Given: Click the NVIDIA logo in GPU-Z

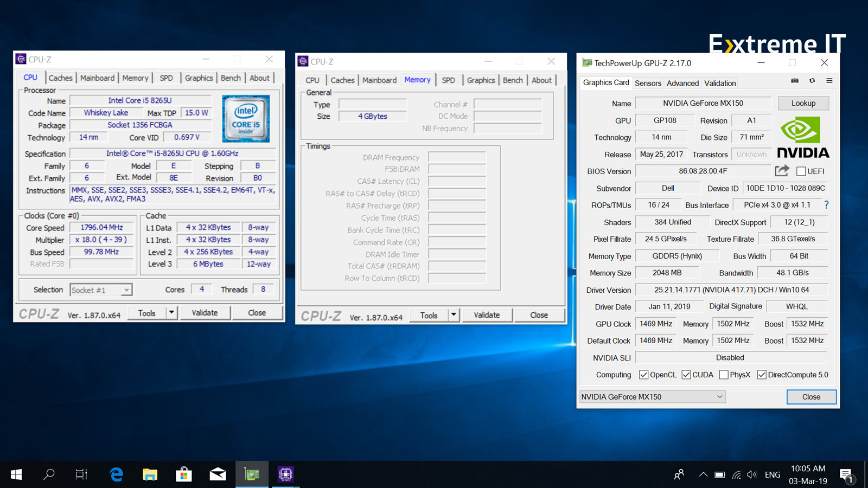Looking at the screenshot, I should click(x=803, y=138).
